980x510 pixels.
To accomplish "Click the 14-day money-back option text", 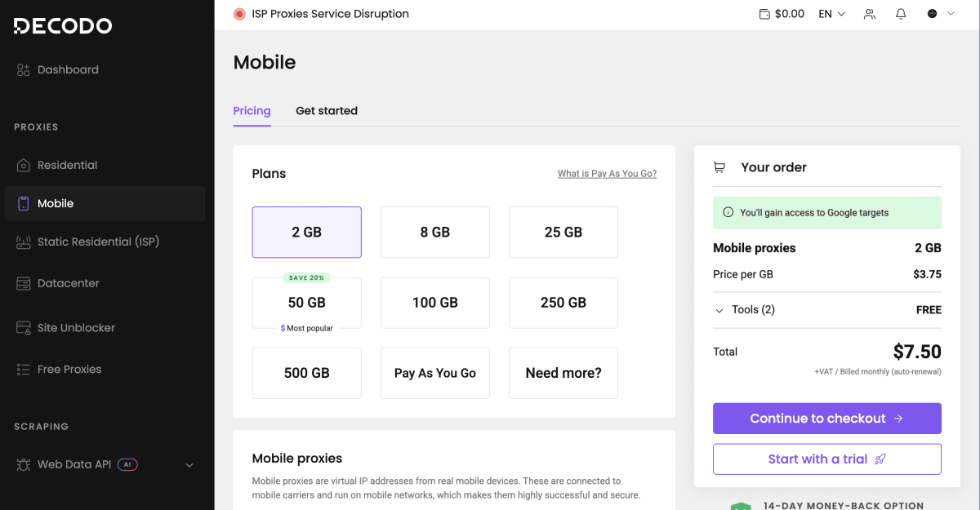I will pos(844,506).
